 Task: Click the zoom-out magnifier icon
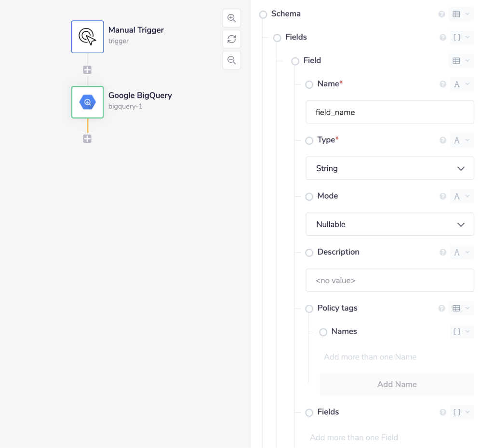pos(231,60)
